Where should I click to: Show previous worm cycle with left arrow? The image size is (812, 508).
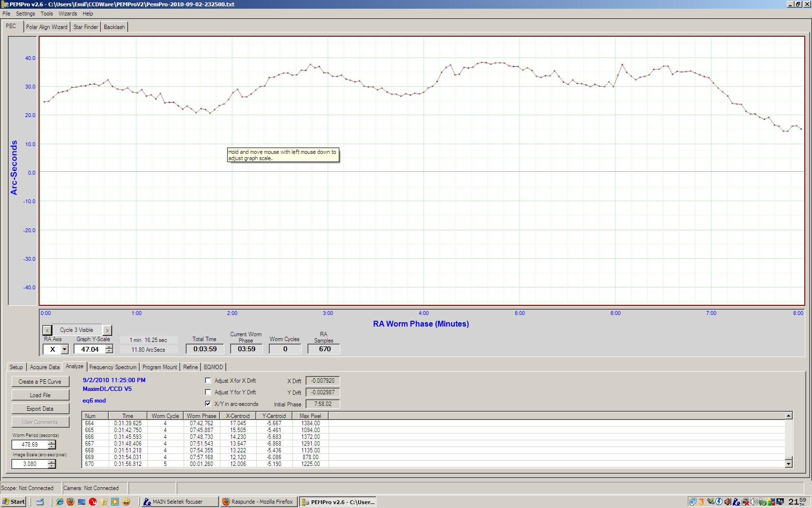click(x=47, y=330)
